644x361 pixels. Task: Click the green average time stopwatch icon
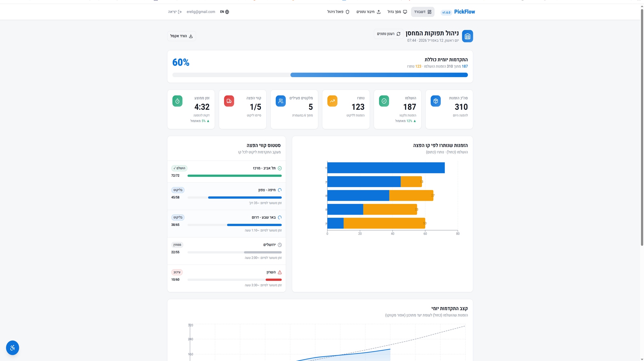coord(177,101)
